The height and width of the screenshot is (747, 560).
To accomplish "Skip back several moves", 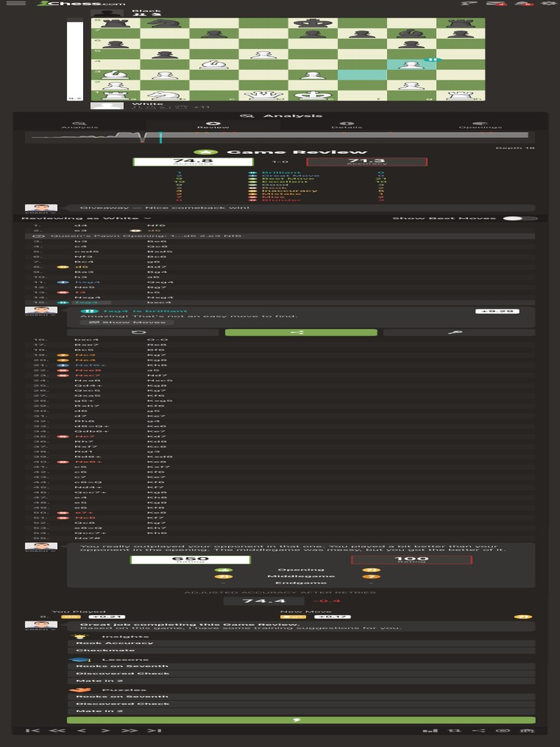I will point(57,730).
